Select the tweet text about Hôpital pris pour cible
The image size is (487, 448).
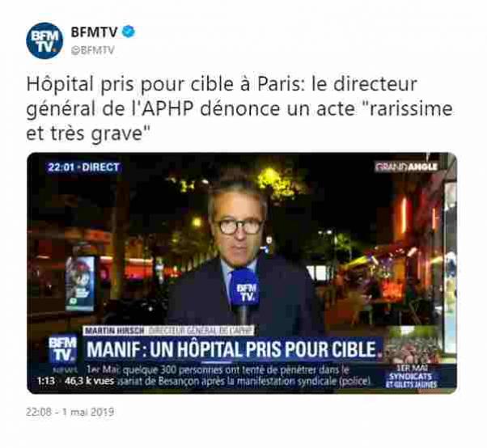coord(239,109)
